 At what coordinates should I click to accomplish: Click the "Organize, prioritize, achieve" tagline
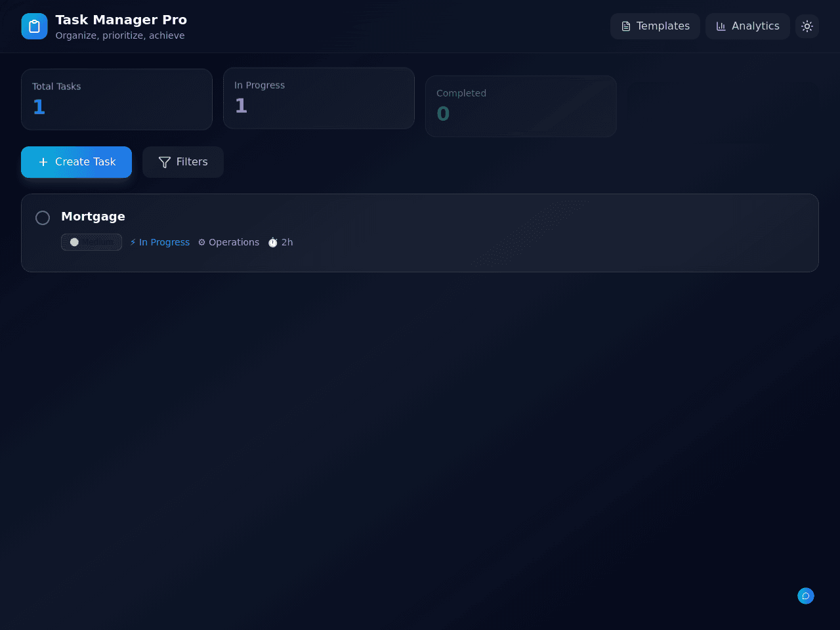click(x=120, y=35)
